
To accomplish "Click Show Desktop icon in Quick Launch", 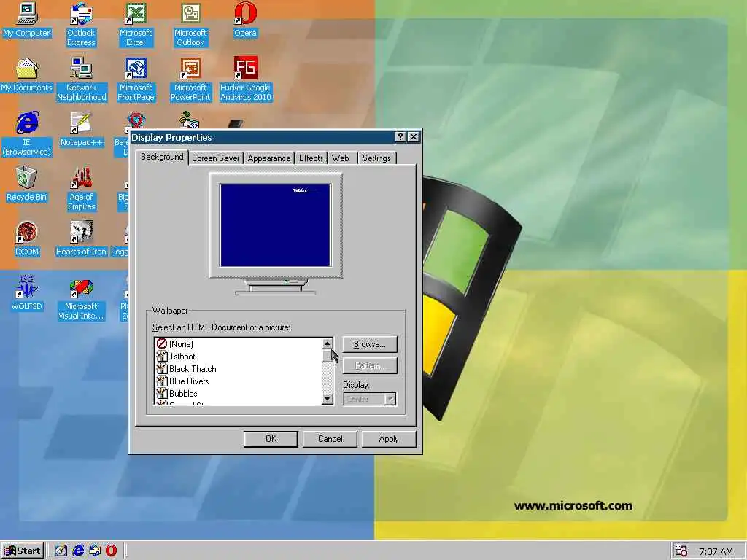I will tap(61, 551).
